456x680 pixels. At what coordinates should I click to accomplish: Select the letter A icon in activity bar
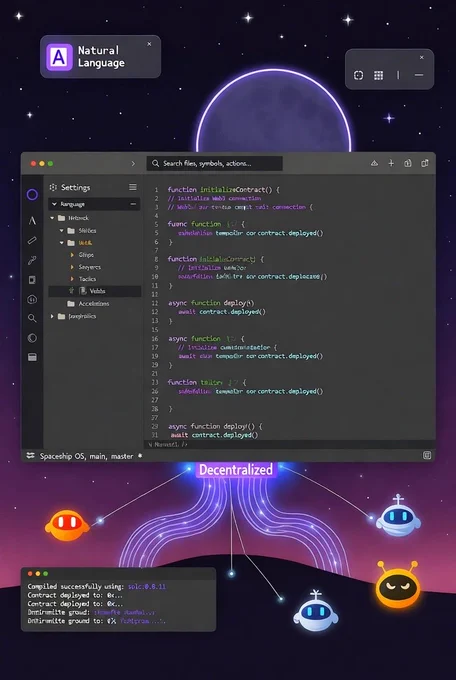pos(32,220)
